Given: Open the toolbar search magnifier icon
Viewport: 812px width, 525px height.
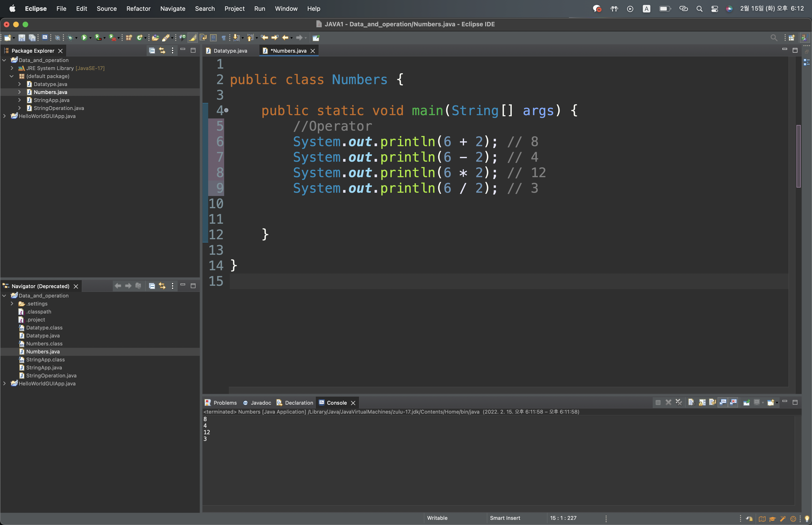Looking at the screenshot, I should (x=774, y=38).
